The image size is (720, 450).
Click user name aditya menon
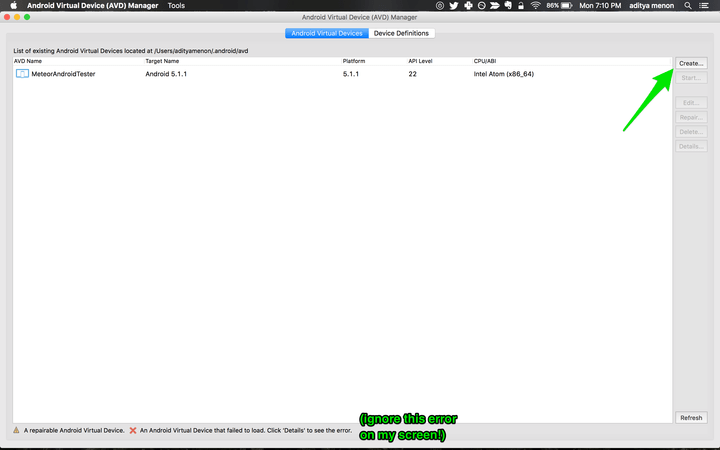click(652, 6)
